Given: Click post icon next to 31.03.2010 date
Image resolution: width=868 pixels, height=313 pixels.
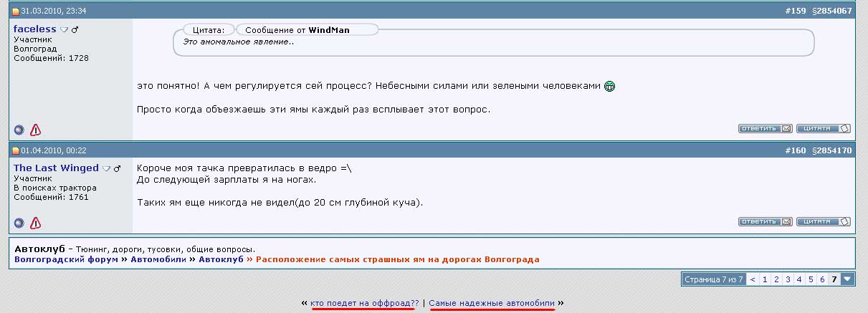Looking at the screenshot, I should pyautogui.click(x=16, y=11).
